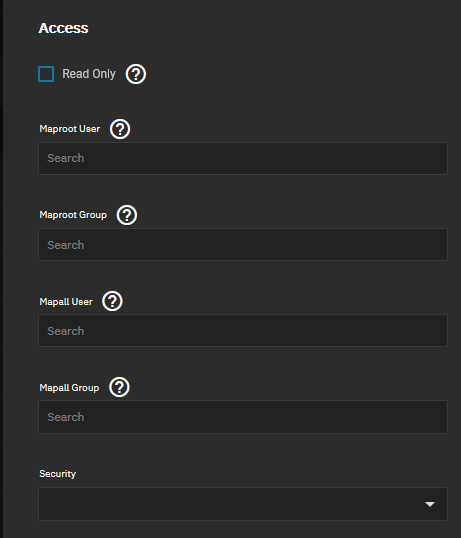461x538 pixels.
Task: Expand Security options via the arrow
Action: click(430, 504)
